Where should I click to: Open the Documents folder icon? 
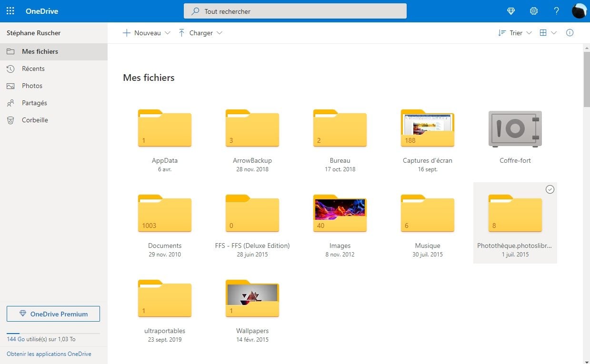165,213
